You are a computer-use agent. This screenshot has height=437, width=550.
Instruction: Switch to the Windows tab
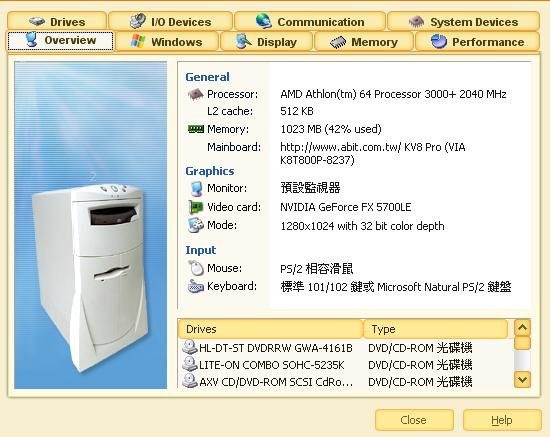[167, 41]
